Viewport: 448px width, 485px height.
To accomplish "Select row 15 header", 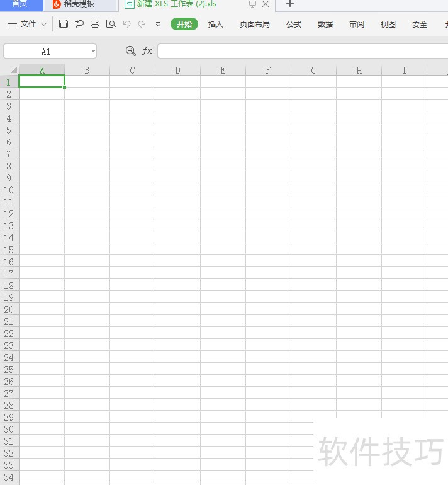I will [x=9, y=249].
